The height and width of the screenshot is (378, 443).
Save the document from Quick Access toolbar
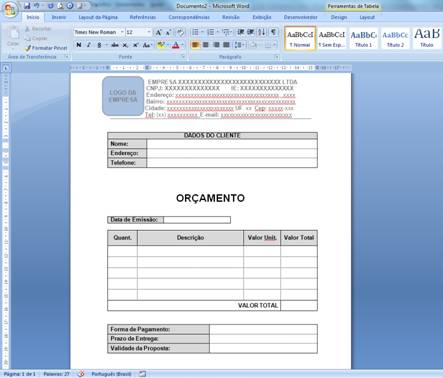pyautogui.click(x=27, y=6)
